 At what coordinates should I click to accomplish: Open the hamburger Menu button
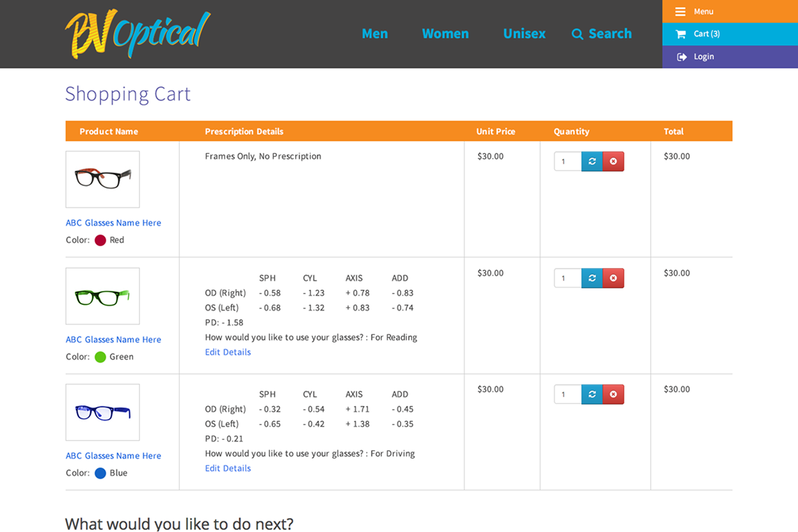730,12
